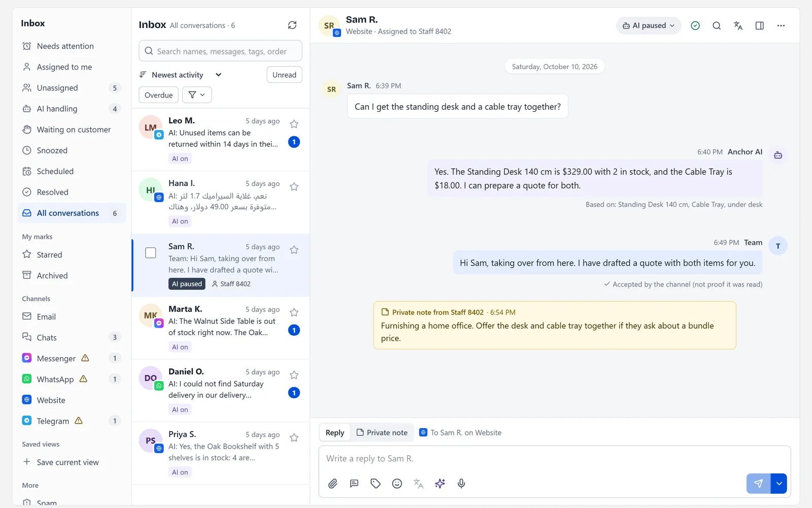Image resolution: width=812 pixels, height=508 pixels.
Task: Select the Reply tab
Action: pos(335,433)
